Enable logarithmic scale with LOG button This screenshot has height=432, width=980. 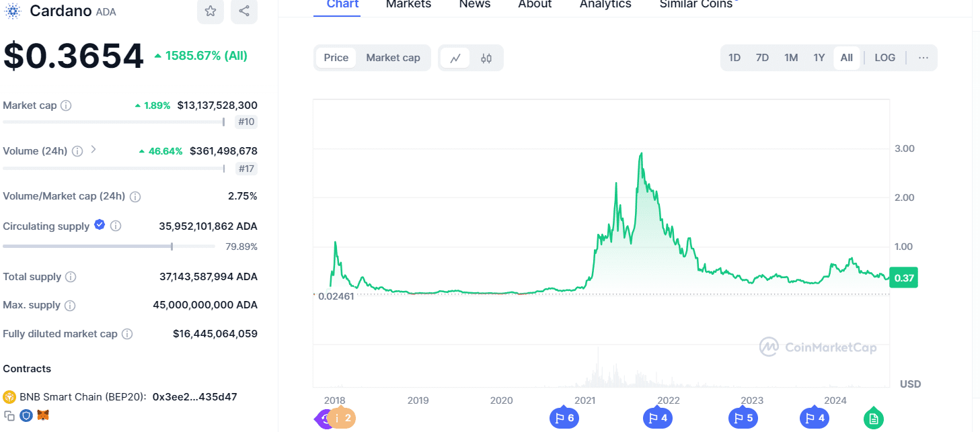tap(884, 58)
